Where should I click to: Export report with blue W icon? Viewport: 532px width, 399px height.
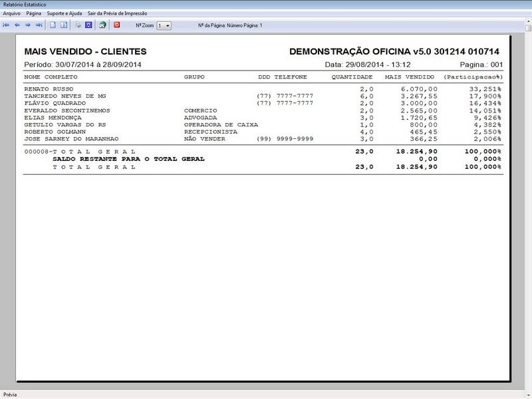(88, 25)
